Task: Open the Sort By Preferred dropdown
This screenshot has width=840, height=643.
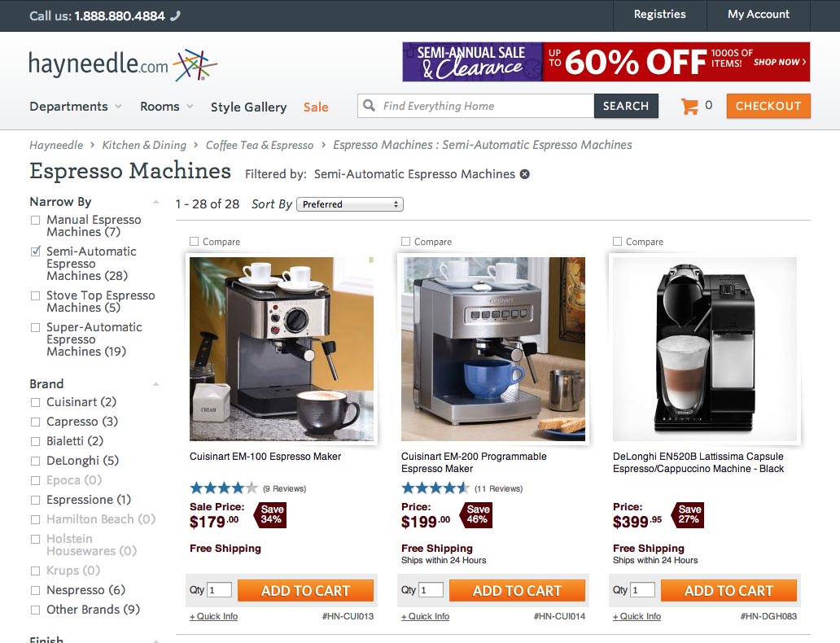Action: point(350,204)
